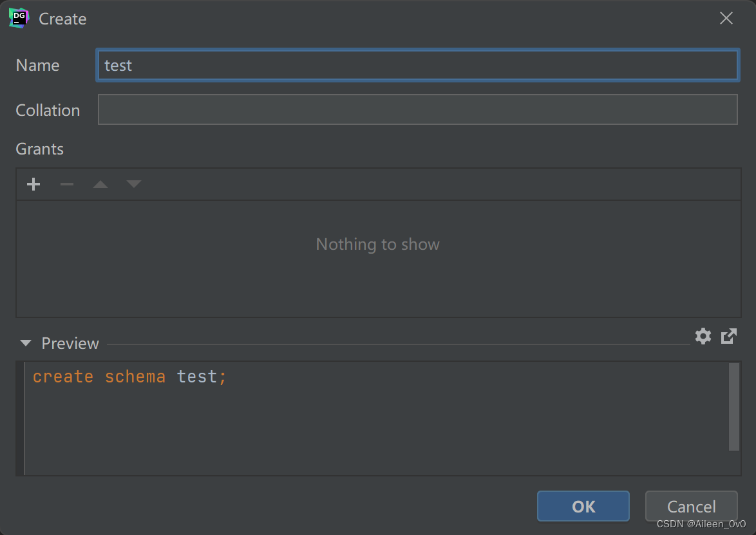Collapse the Preview section triangle
This screenshot has height=535, width=756.
coord(26,343)
